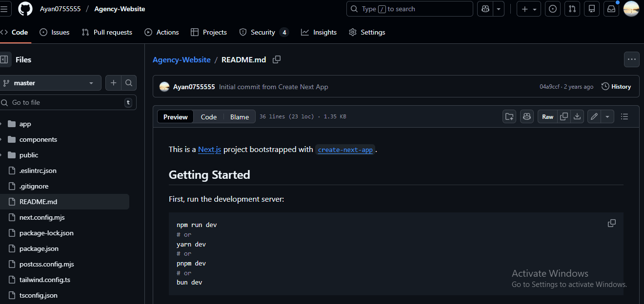Open the edit options dropdown arrow
Screen dimensions: 644x304
[607, 116]
